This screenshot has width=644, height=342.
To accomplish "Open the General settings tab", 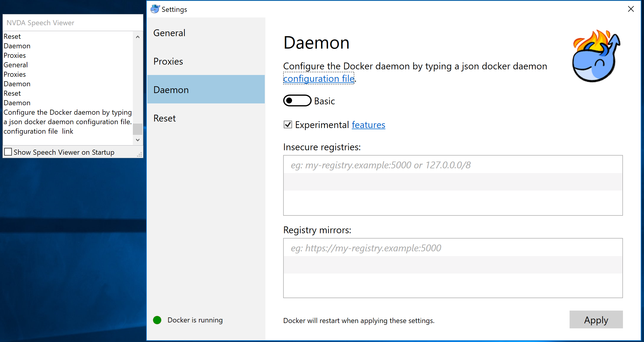I will (x=169, y=33).
